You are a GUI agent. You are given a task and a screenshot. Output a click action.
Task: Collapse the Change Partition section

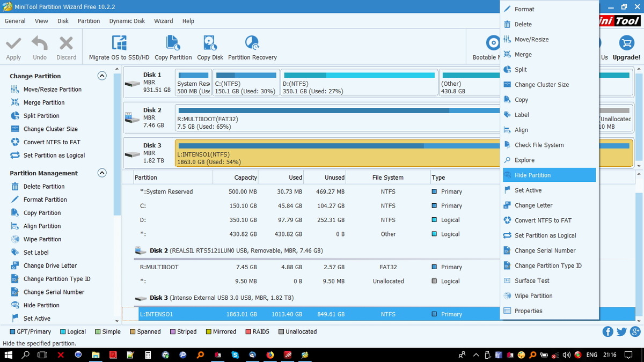tap(102, 76)
